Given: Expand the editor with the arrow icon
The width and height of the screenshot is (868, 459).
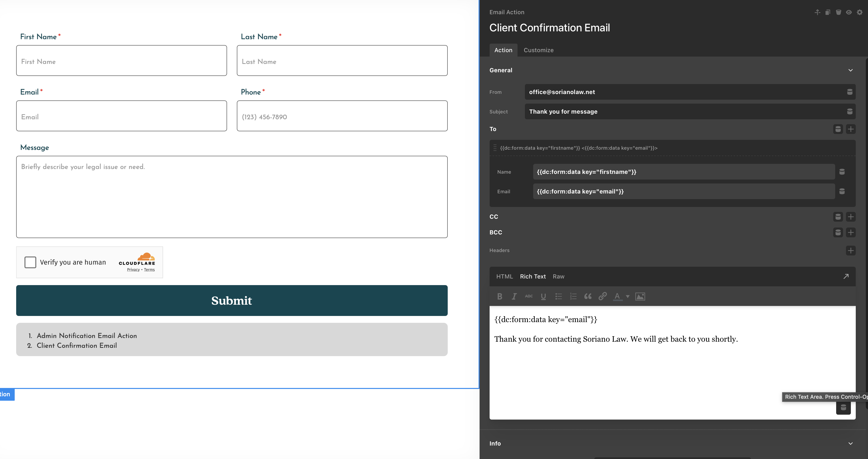Looking at the screenshot, I should pyautogui.click(x=846, y=276).
